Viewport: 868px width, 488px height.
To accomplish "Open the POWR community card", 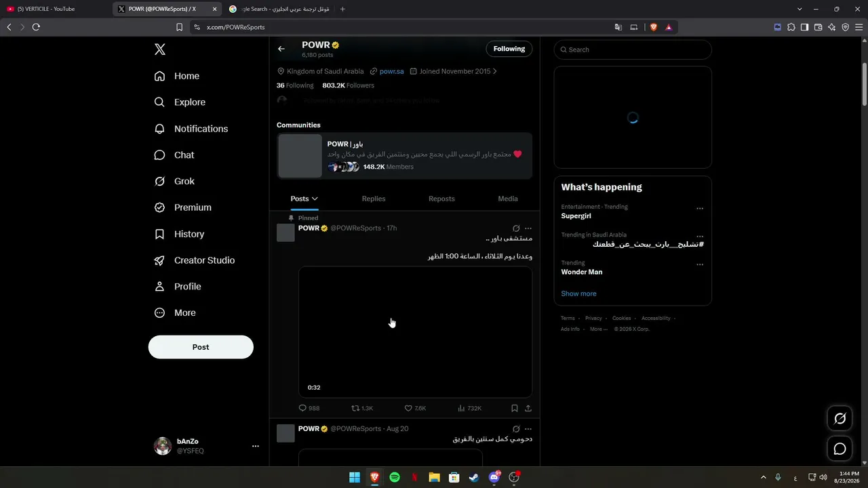I will [405, 156].
